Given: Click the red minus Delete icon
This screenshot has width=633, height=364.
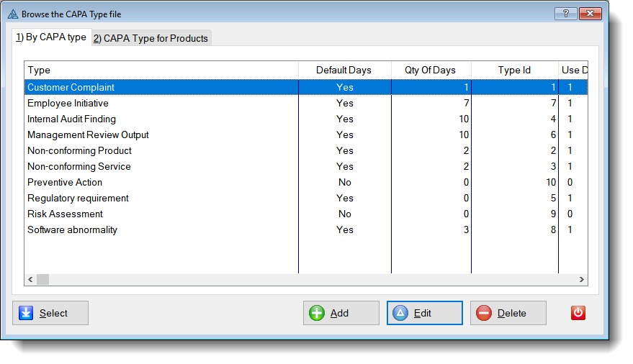Looking at the screenshot, I should pyautogui.click(x=484, y=313).
